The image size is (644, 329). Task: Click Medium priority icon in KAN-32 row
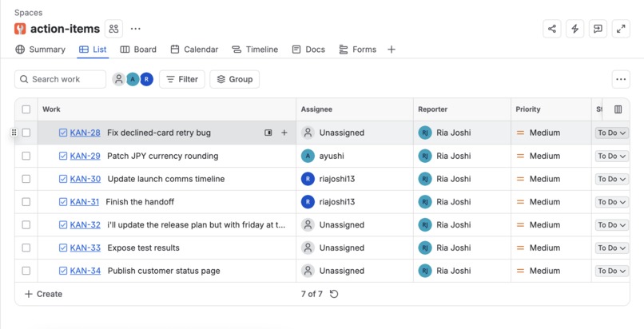[x=520, y=225]
